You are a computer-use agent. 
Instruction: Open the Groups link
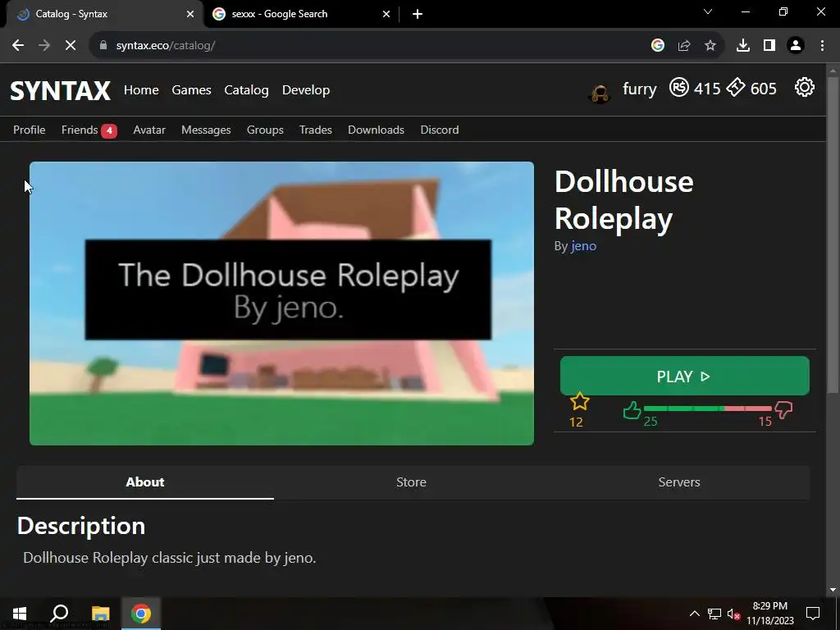265,130
